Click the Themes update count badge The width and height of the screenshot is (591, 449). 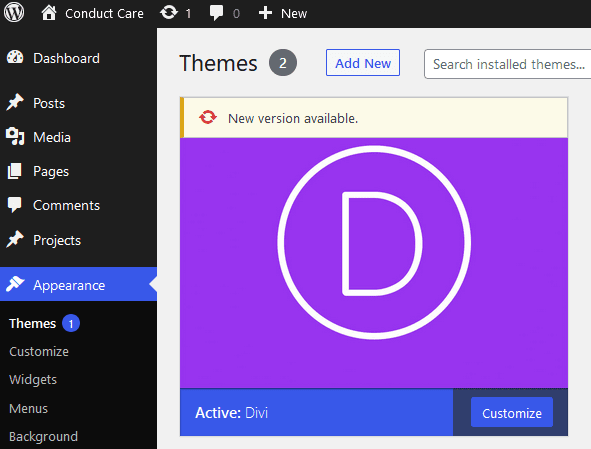(71, 323)
